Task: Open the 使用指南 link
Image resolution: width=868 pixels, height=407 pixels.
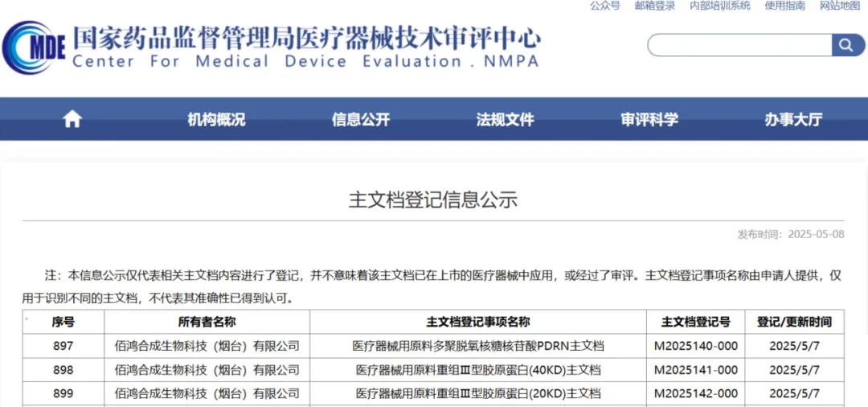Action: [x=785, y=6]
